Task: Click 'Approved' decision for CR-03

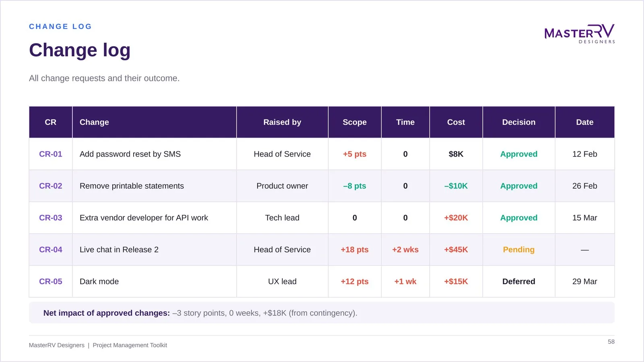Action: click(x=519, y=218)
